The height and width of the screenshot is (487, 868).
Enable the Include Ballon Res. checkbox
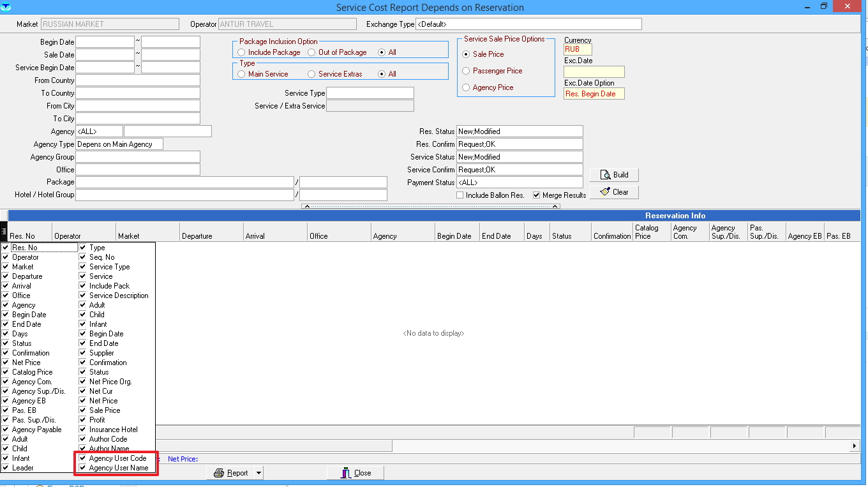460,195
